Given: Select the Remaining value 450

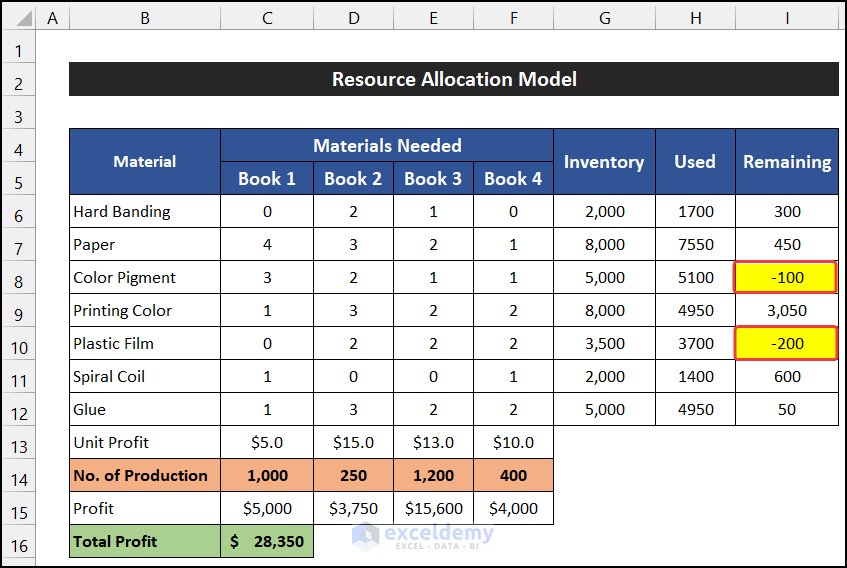Looking at the screenshot, I should [787, 244].
